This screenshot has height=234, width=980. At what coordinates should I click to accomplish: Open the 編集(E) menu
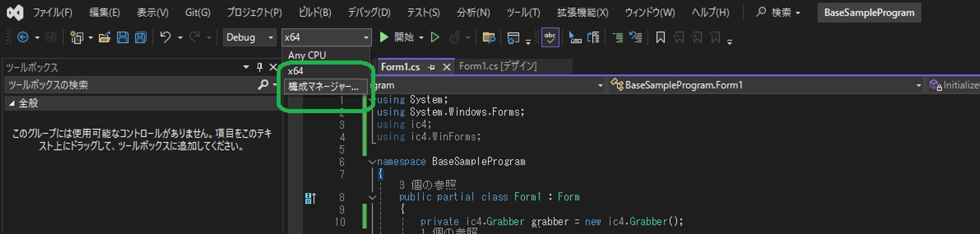(104, 12)
